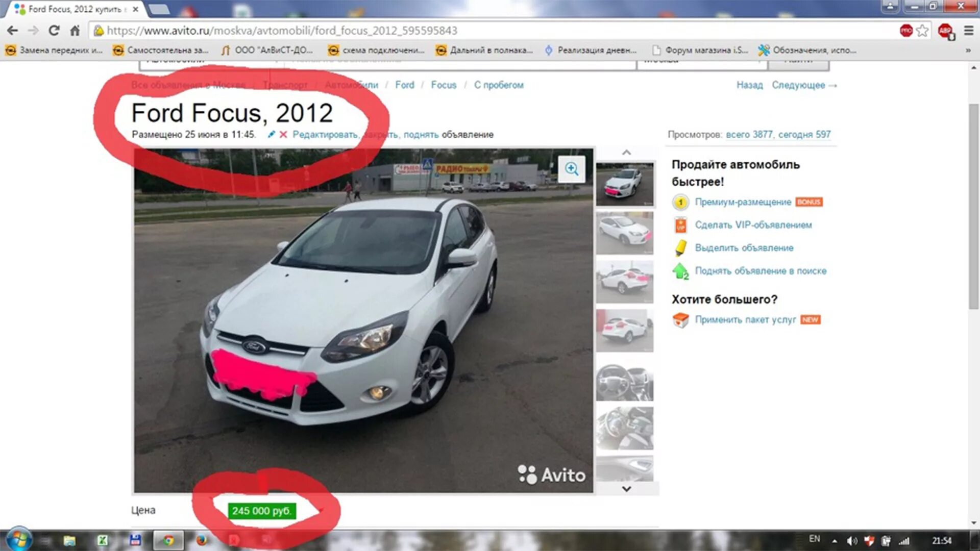Click the red X close-listing icon
Viewport: 980px width, 551px height.
tap(283, 134)
